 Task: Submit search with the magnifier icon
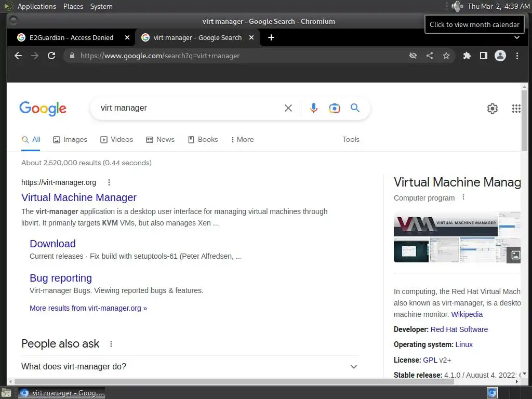(x=355, y=108)
